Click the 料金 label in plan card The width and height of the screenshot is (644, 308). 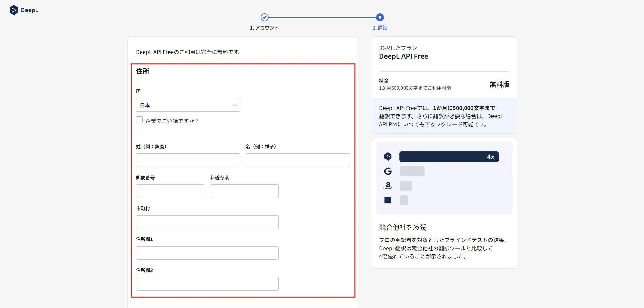(x=384, y=81)
